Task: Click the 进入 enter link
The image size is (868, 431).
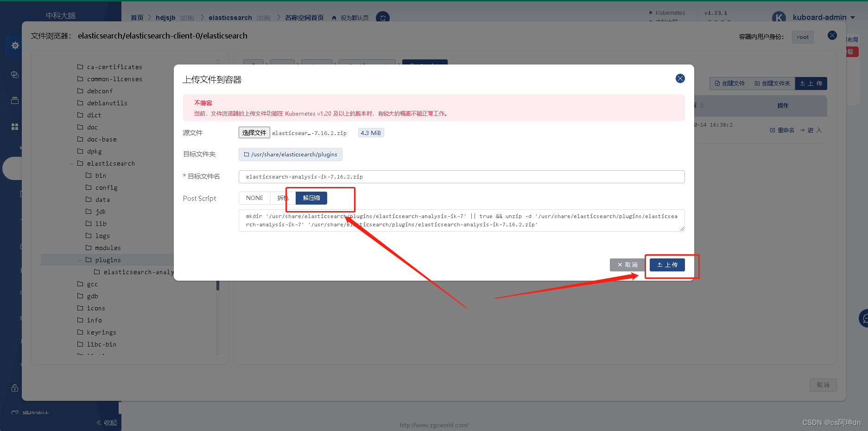Action: coord(811,130)
